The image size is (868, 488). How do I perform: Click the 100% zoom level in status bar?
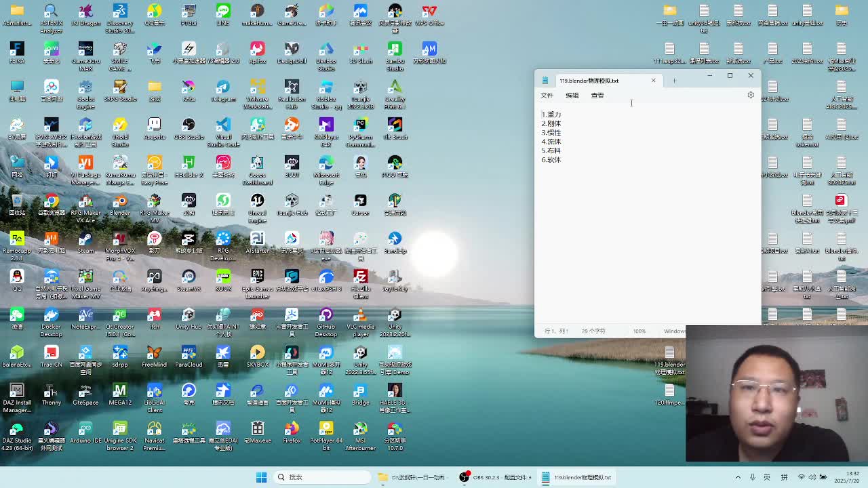tap(639, 331)
